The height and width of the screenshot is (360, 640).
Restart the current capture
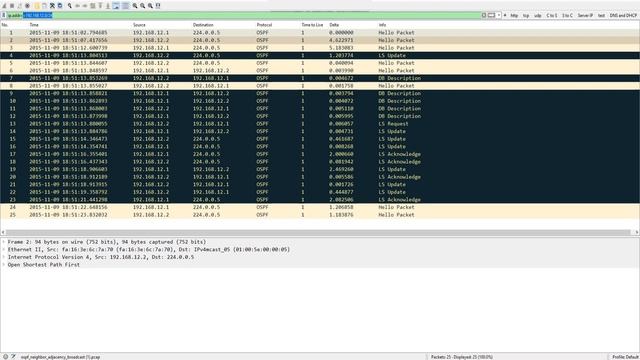click(x=20, y=6)
